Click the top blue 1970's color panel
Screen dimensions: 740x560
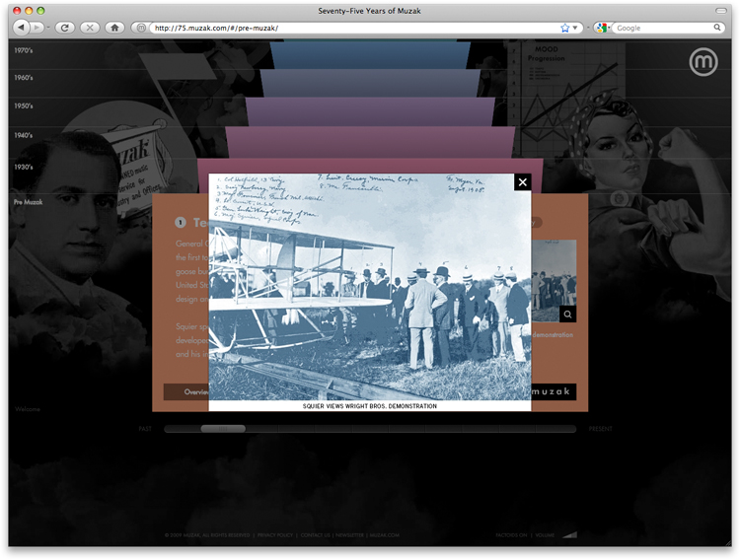(370, 55)
